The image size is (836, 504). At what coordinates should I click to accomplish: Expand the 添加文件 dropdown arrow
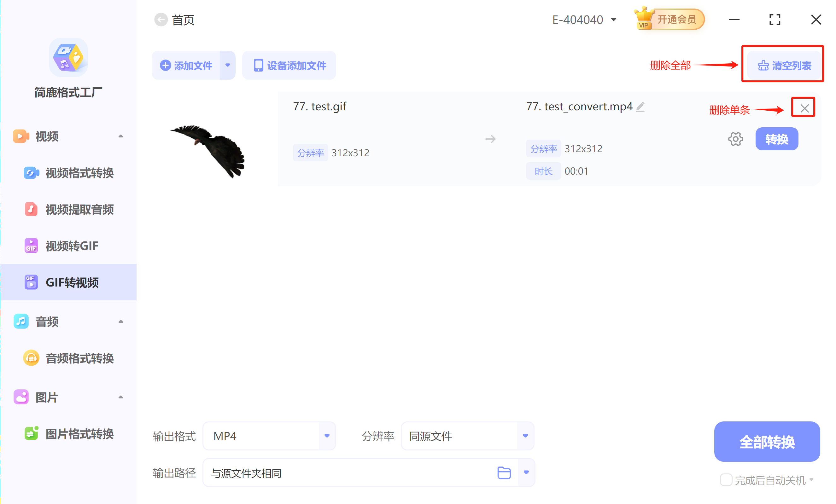pyautogui.click(x=228, y=65)
